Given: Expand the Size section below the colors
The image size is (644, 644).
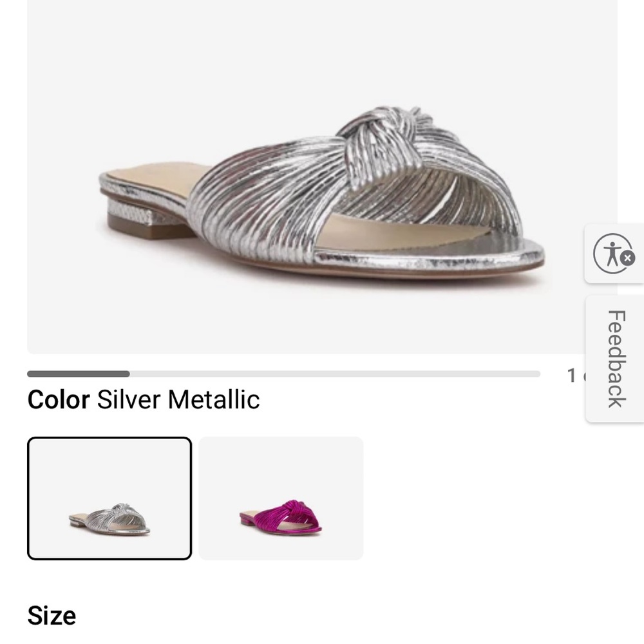Looking at the screenshot, I should pos(51,615).
